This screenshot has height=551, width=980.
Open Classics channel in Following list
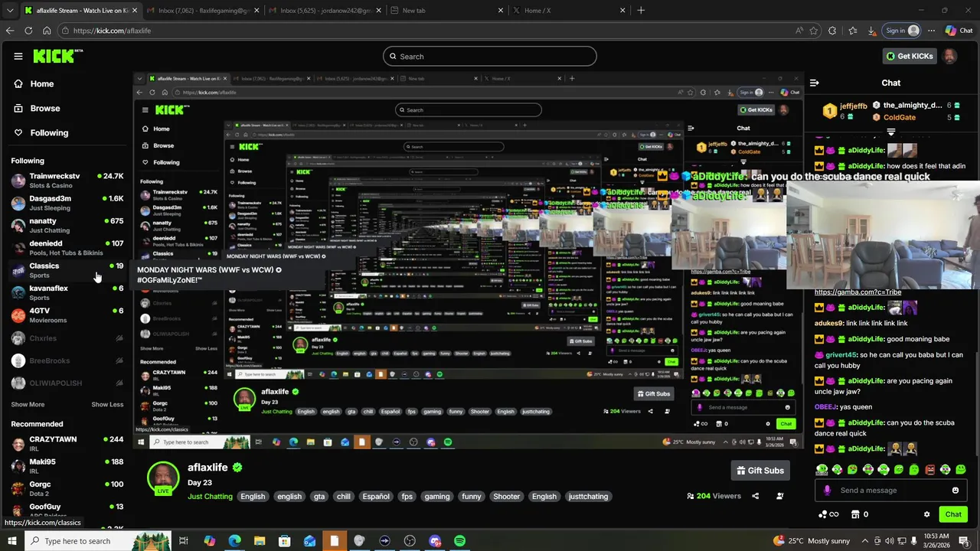pos(67,270)
